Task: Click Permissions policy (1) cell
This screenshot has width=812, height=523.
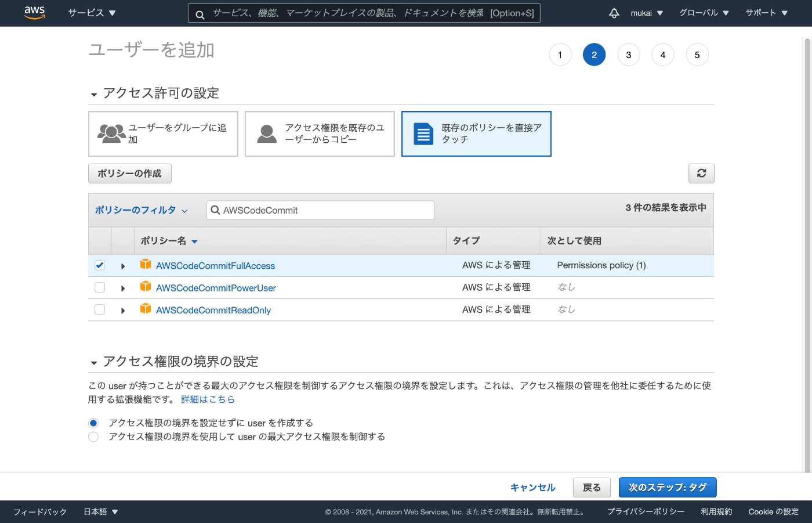Action: tap(601, 265)
